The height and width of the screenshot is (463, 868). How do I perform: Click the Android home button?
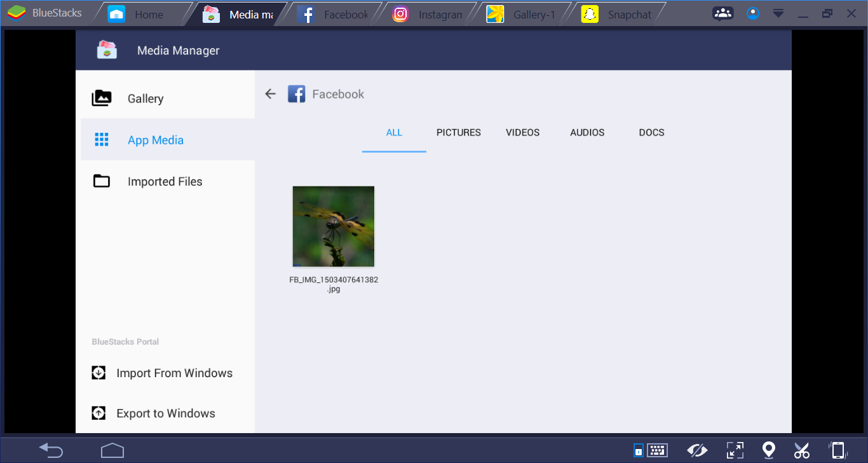[x=112, y=450]
